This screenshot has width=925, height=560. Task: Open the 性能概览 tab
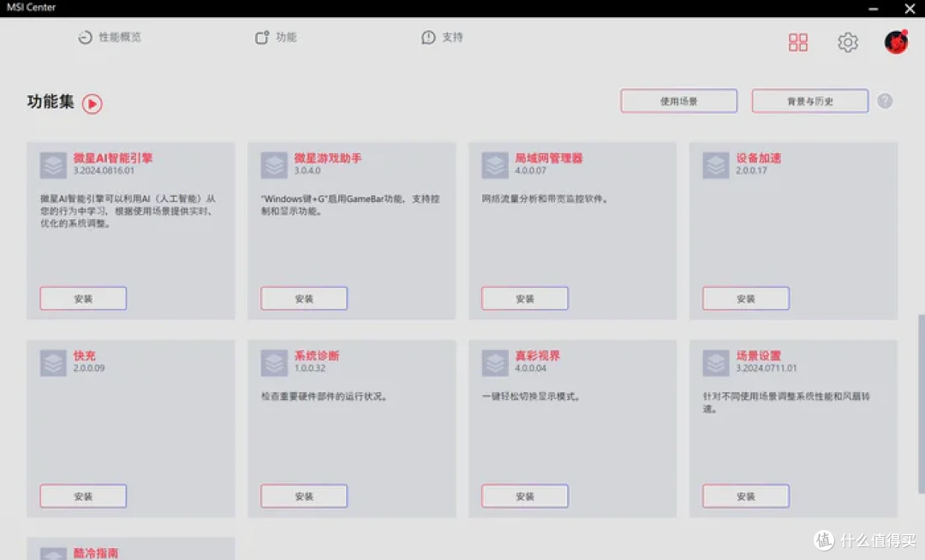110,37
